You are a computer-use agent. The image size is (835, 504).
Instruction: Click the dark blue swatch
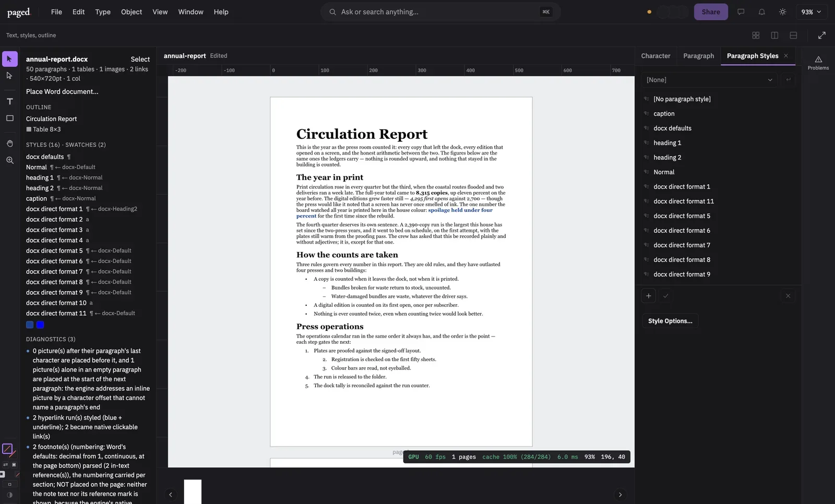coord(30,325)
